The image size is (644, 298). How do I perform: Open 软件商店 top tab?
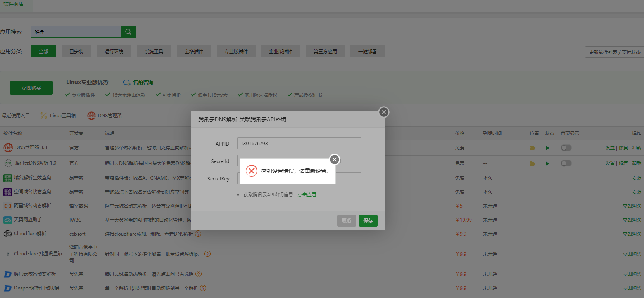tap(14, 4)
